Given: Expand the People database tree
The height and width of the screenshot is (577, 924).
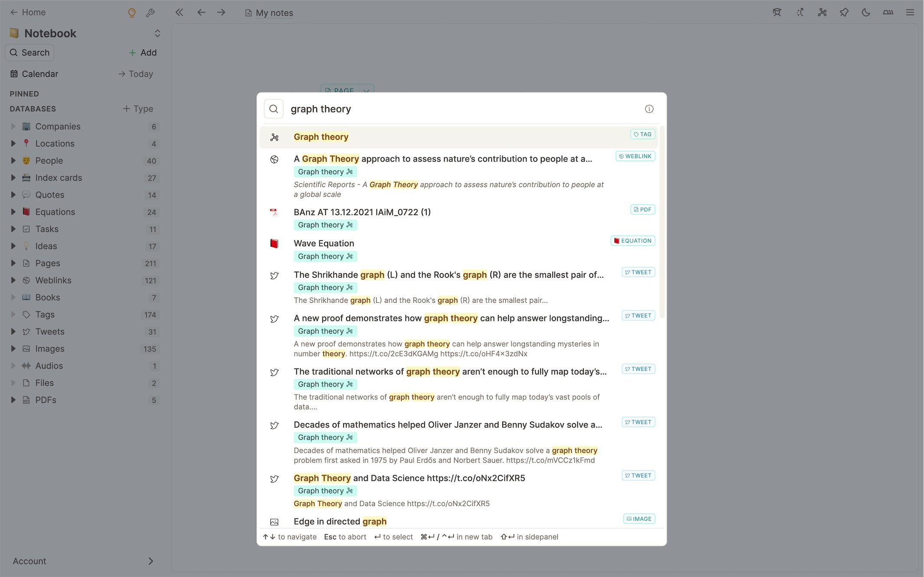Looking at the screenshot, I should tap(13, 161).
